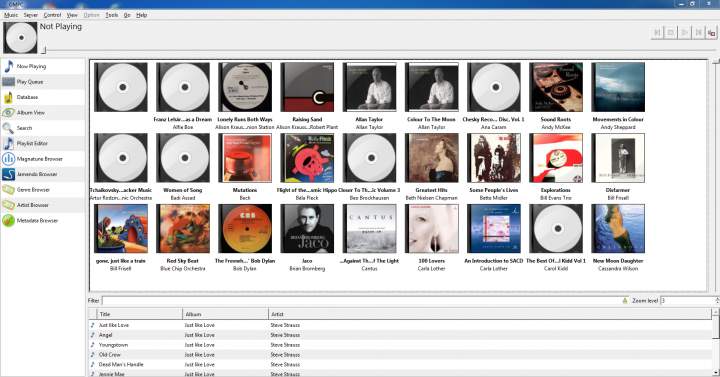Open the Magnatune Browser
This screenshot has width=720, height=377.
(42, 159)
